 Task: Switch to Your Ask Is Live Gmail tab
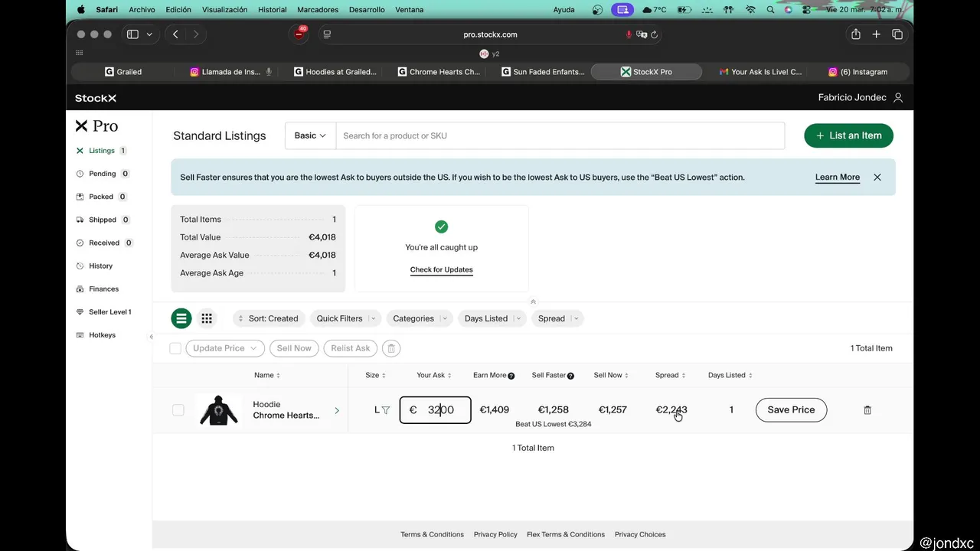760,72
